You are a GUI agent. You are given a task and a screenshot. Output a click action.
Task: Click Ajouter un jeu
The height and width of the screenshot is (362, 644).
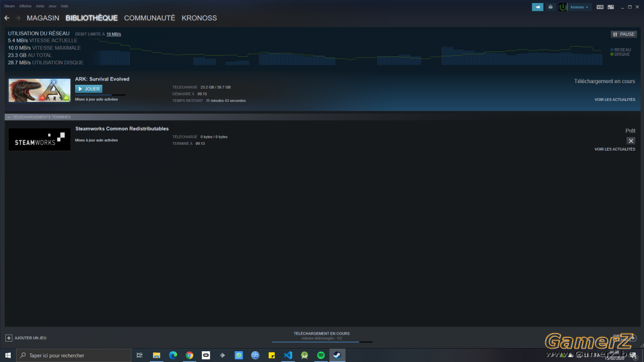[x=31, y=338]
